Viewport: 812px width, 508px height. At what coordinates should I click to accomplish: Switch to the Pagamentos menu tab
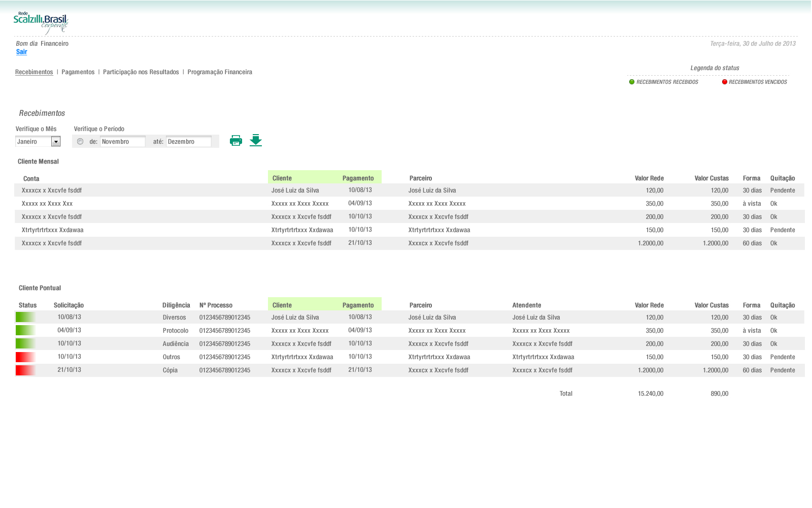[78, 72]
